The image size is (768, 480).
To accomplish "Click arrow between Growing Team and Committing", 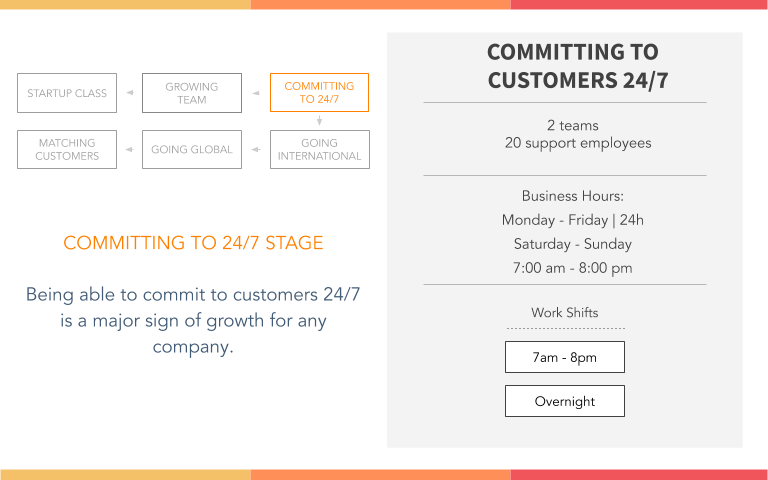I will point(256,93).
